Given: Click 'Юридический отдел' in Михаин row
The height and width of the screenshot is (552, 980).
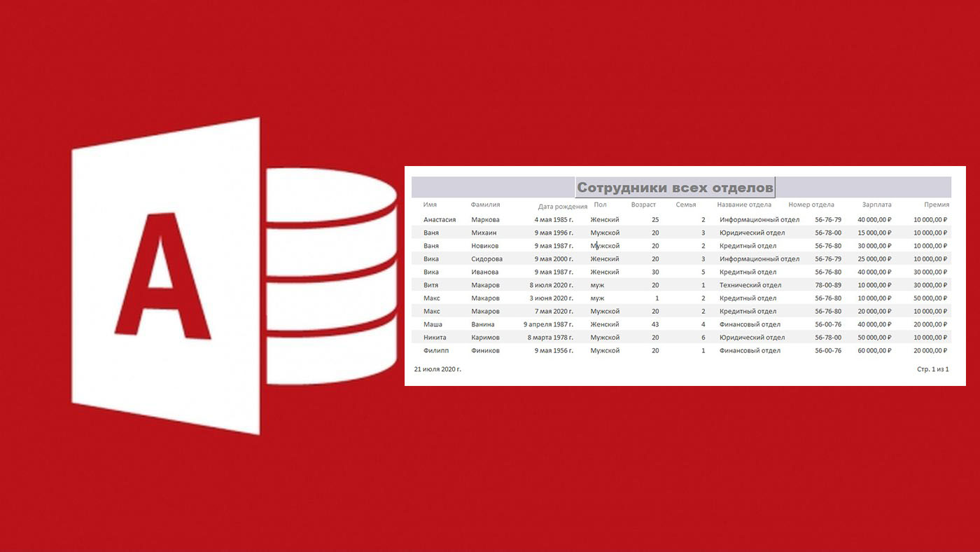Looking at the screenshot, I should 752,233.
